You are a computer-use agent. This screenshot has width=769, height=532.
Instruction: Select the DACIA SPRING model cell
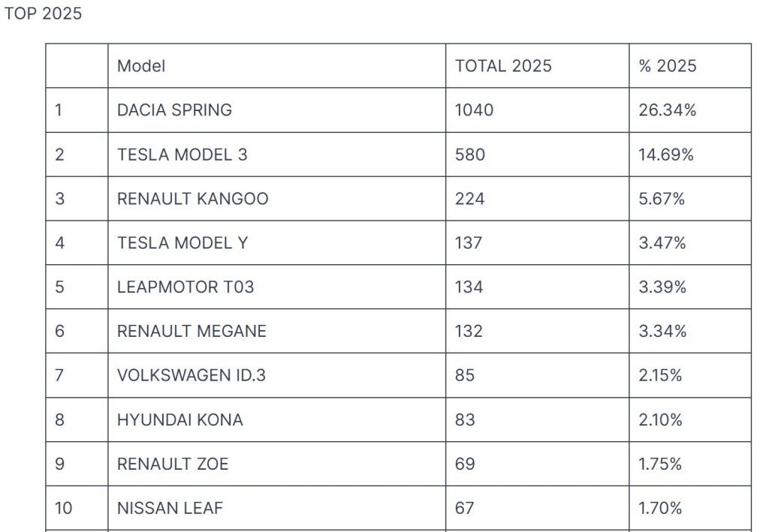point(174,110)
